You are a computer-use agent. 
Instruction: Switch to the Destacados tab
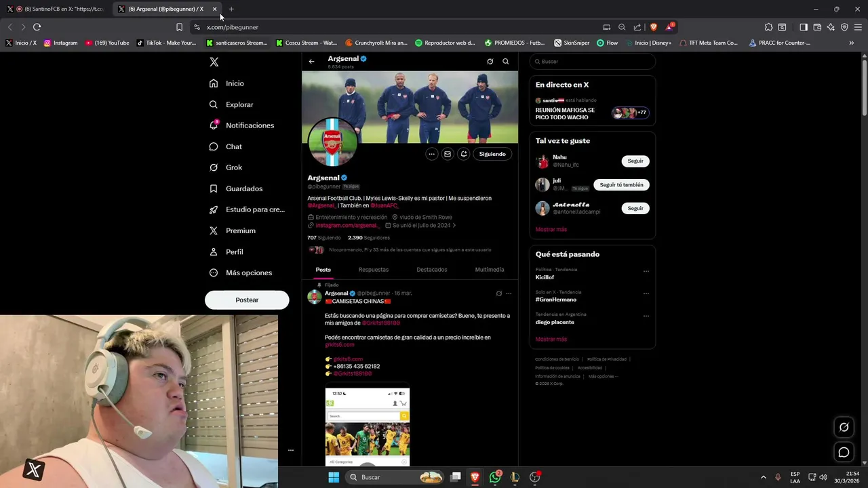pyautogui.click(x=432, y=270)
